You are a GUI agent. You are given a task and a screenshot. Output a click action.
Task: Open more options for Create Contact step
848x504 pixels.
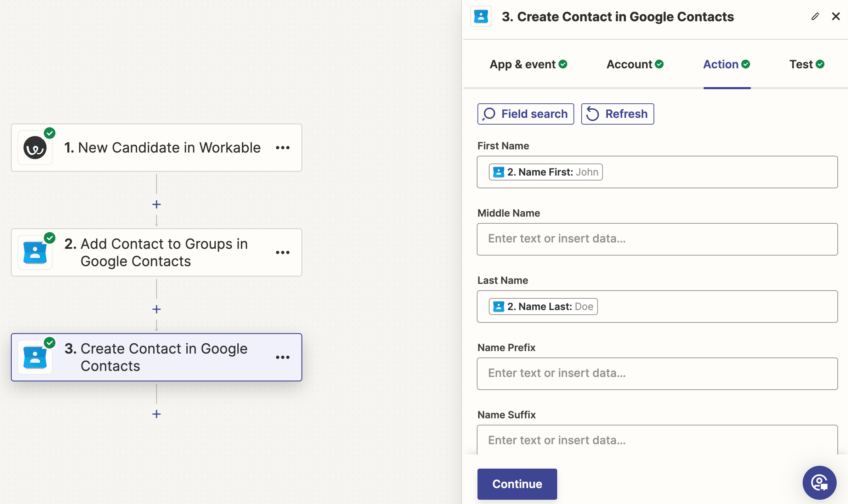[283, 357]
